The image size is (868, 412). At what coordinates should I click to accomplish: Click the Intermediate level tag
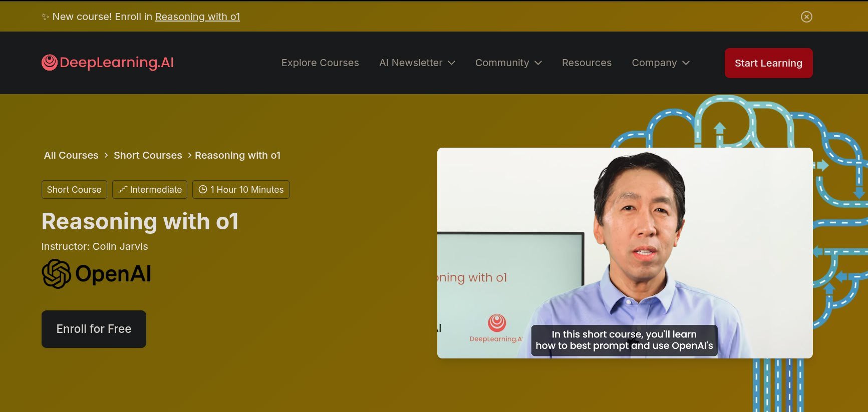click(x=150, y=189)
